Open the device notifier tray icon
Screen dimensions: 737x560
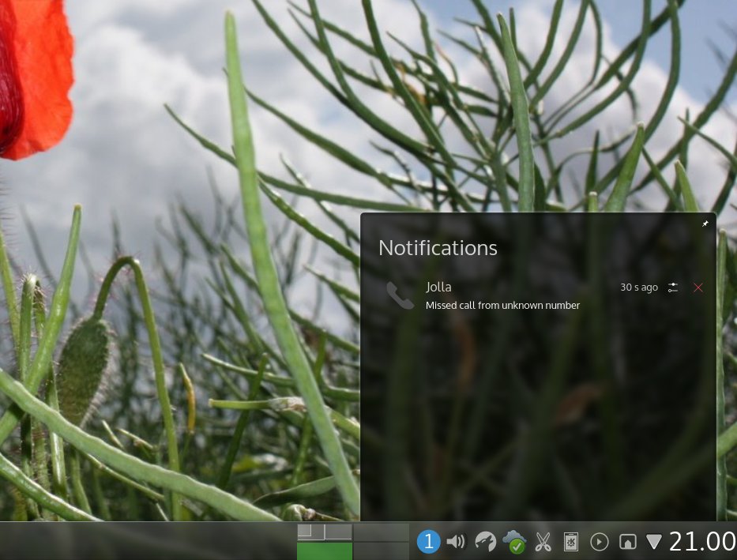coord(628,542)
